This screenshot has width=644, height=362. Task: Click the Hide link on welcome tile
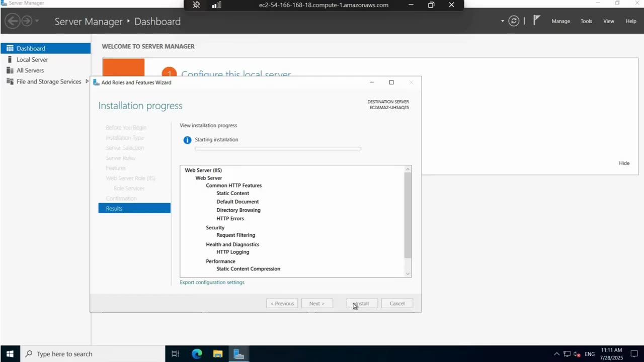coord(624,163)
